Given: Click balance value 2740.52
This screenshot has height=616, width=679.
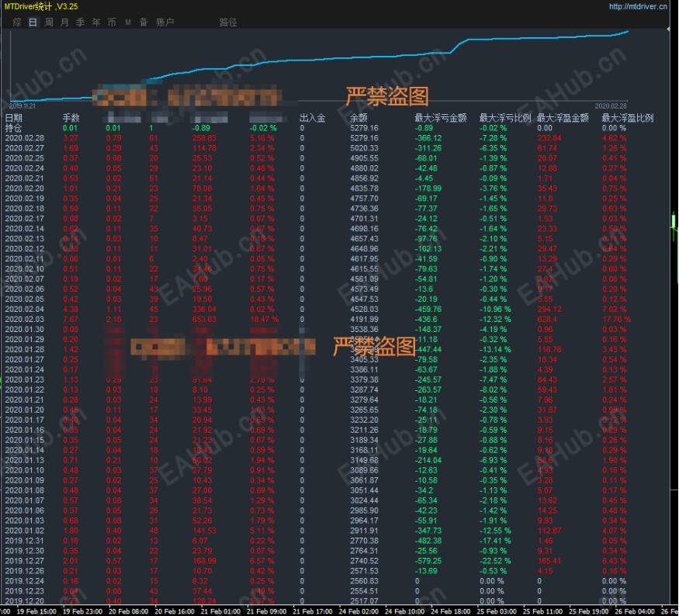Looking at the screenshot, I should coord(364,561).
